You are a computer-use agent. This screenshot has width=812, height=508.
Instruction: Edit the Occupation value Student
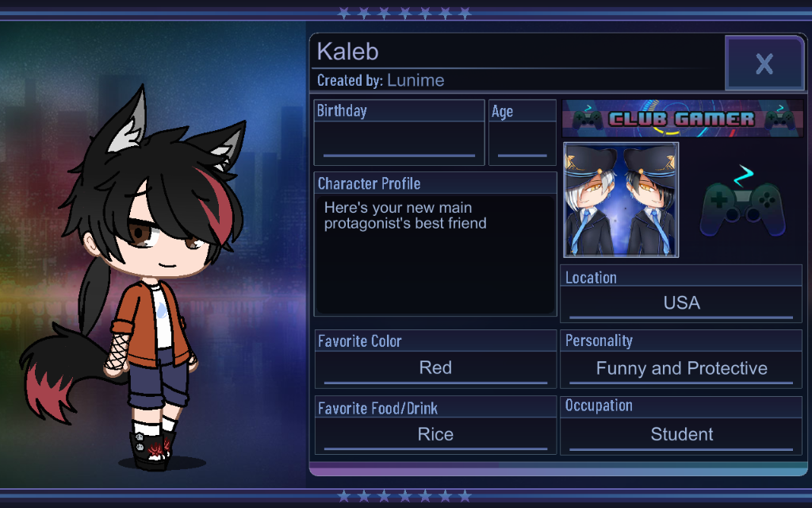(681, 434)
